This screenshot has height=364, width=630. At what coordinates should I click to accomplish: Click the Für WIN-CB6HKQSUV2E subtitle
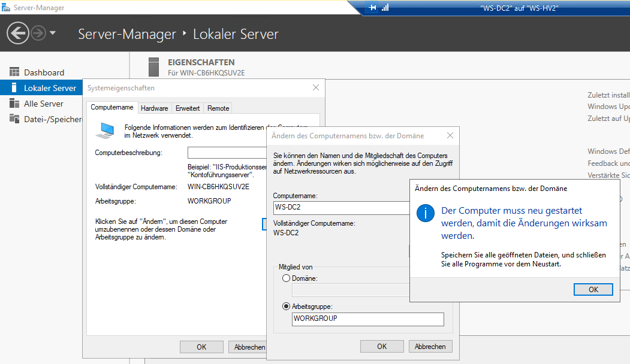[x=206, y=73]
